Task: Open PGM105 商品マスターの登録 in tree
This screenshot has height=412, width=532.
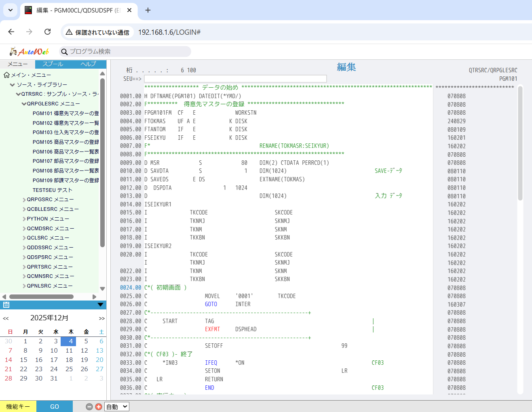Action: click(65, 142)
